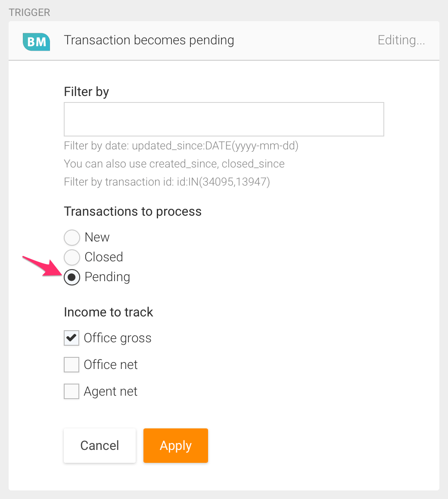Click the BM logo icon
Viewport: 448px width, 499px height.
coord(36,42)
